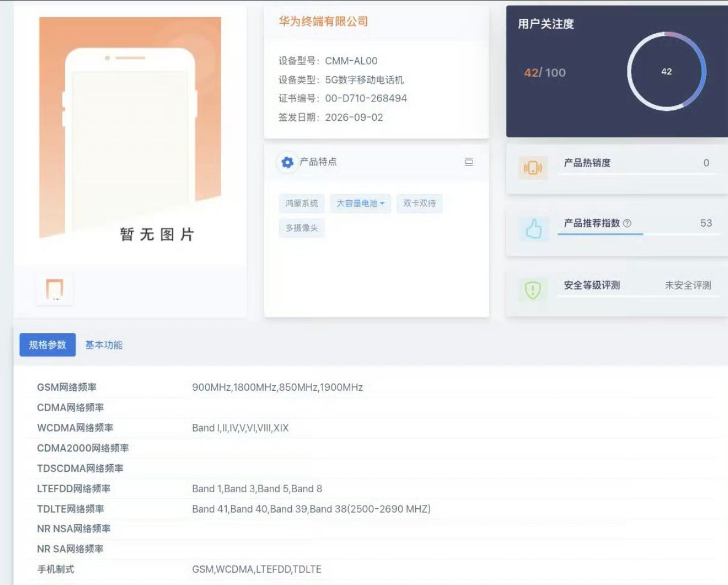Click the 安全等级评测 label
728x585 pixels.
(592, 285)
